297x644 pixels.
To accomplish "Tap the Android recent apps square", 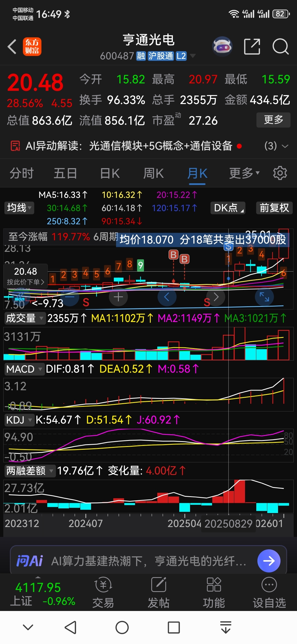I will point(174,627).
